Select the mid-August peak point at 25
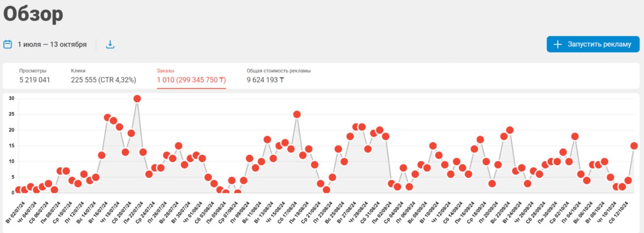The image size is (644, 233). (297, 114)
